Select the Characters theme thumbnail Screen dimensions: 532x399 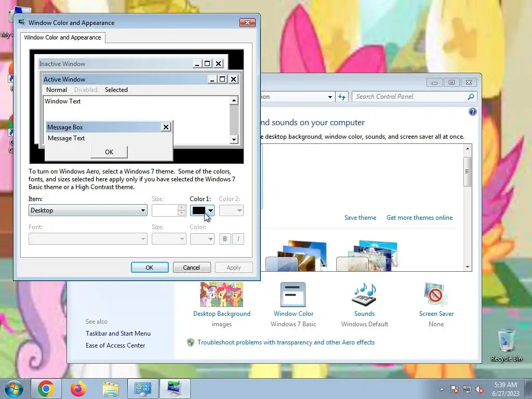point(367,256)
